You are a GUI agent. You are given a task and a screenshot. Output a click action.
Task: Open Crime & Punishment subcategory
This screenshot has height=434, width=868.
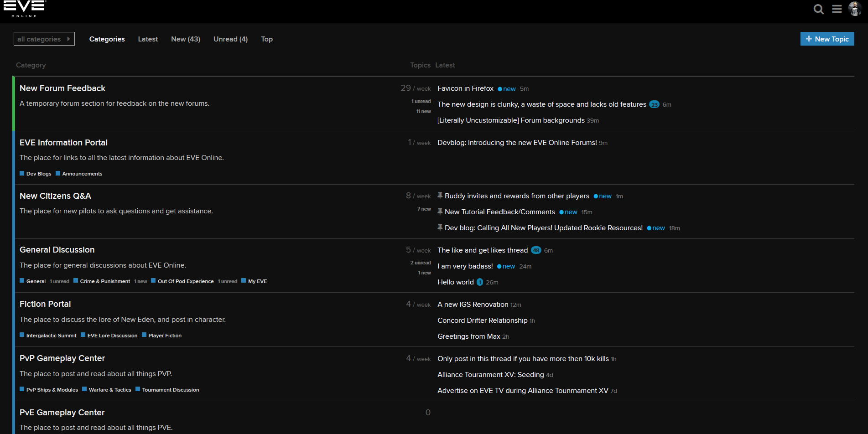click(102, 281)
